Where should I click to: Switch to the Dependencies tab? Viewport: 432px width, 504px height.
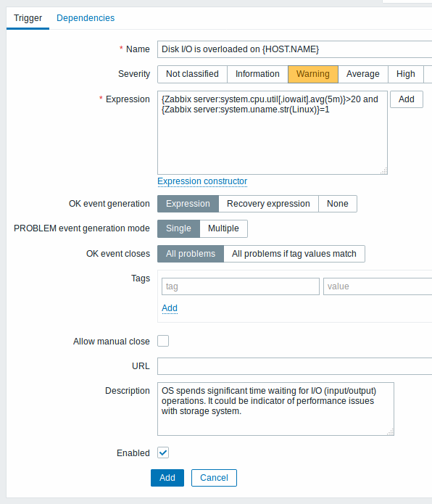(86, 18)
